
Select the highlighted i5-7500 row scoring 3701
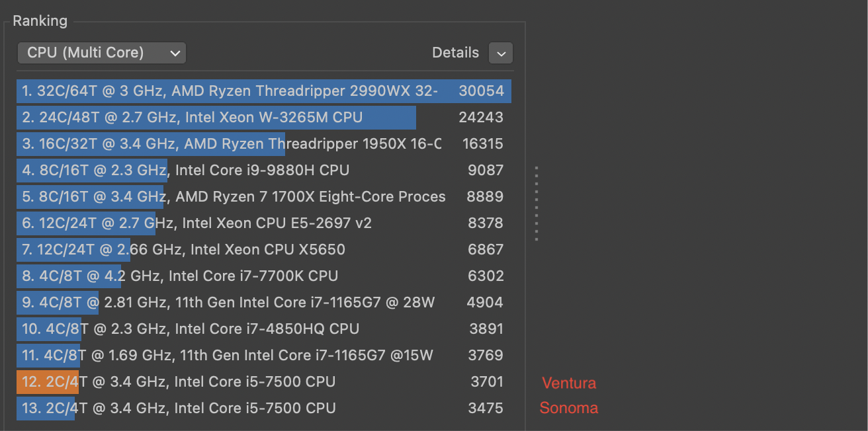click(x=264, y=382)
